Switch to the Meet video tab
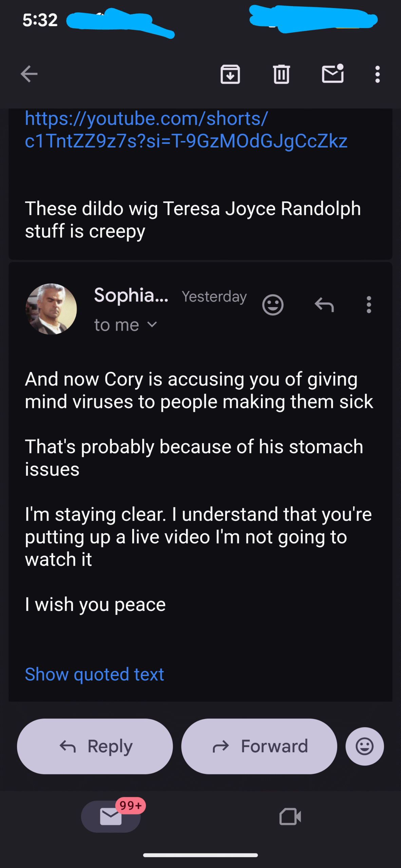This screenshot has height=868, width=401. point(290,816)
